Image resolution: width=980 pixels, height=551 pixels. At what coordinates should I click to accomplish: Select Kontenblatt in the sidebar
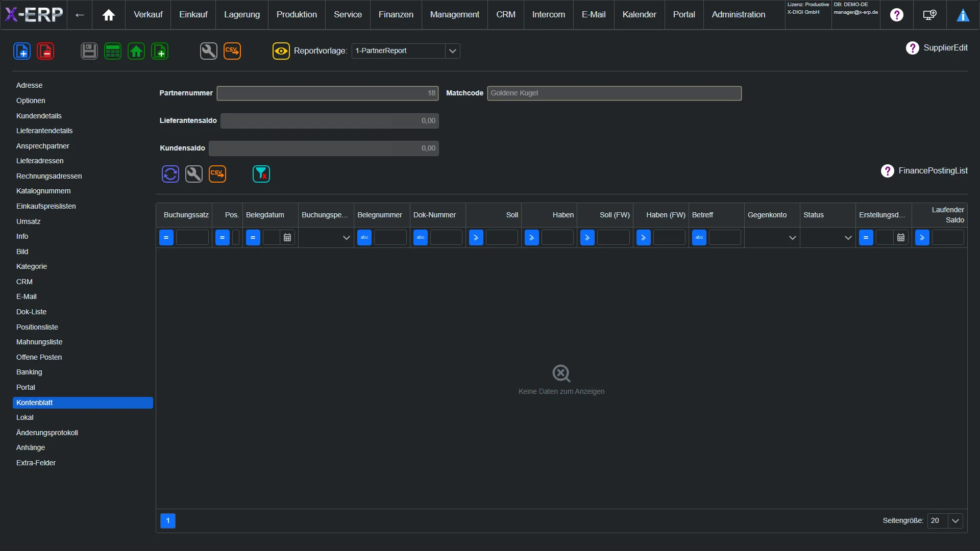click(83, 403)
